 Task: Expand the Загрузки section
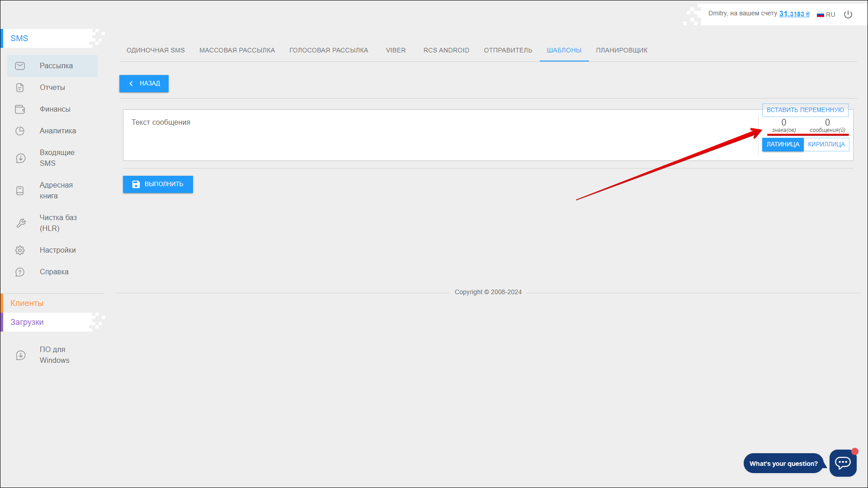tap(27, 322)
